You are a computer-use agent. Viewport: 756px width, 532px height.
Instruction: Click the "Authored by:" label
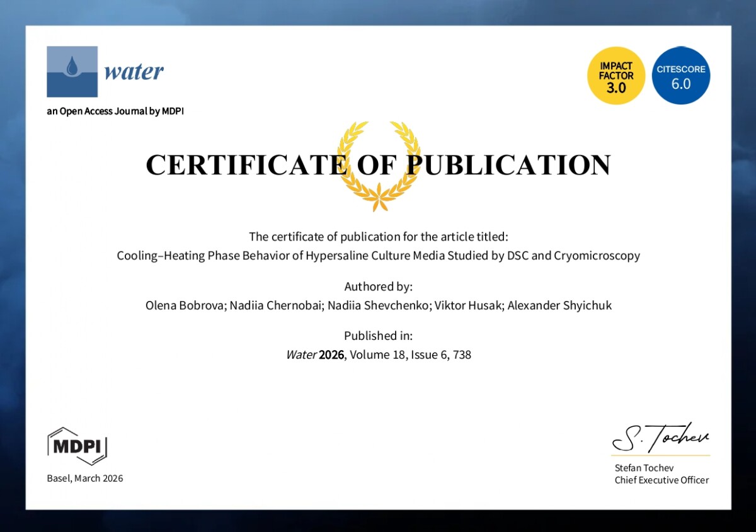point(378,286)
